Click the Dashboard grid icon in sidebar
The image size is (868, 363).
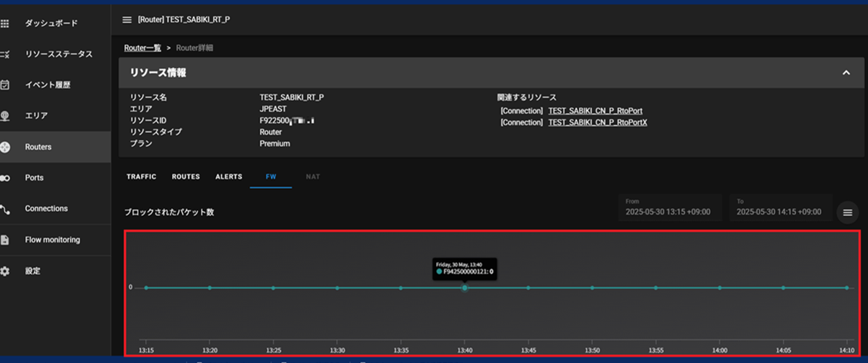click(x=5, y=24)
